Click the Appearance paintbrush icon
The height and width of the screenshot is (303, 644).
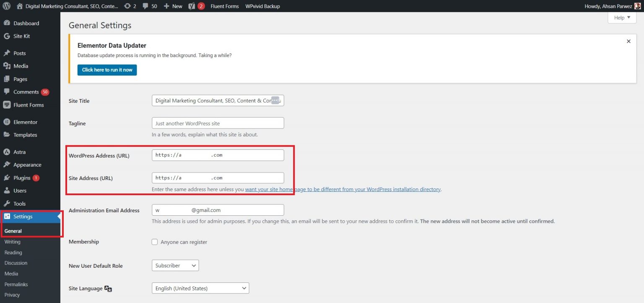(8, 165)
